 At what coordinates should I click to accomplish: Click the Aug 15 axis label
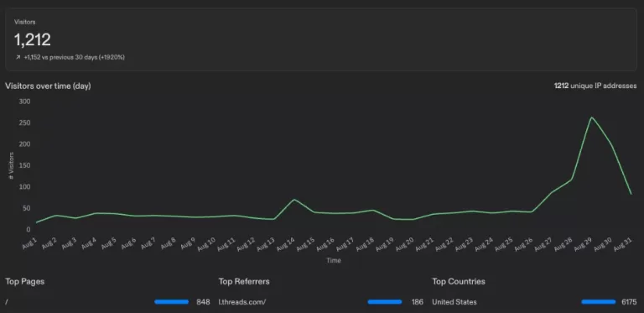click(306, 244)
